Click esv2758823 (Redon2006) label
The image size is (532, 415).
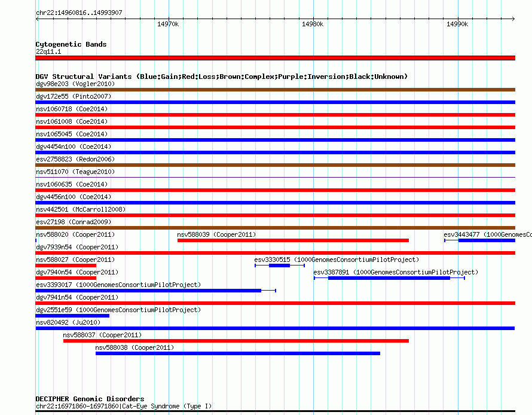coord(75,159)
